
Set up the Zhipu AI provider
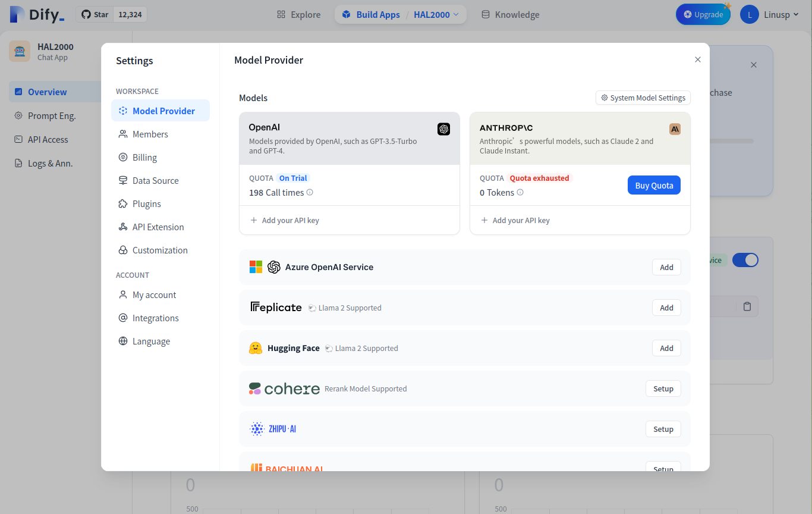(663, 429)
